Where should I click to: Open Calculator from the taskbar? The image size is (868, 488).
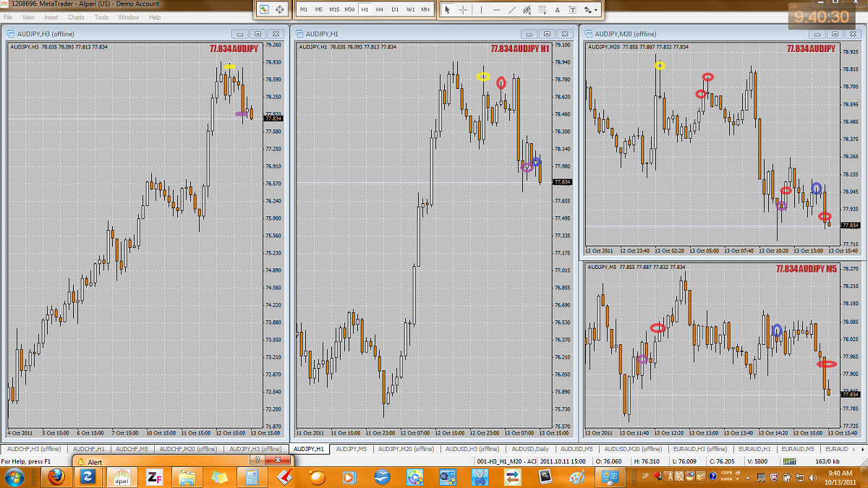(x=252, y=477)
